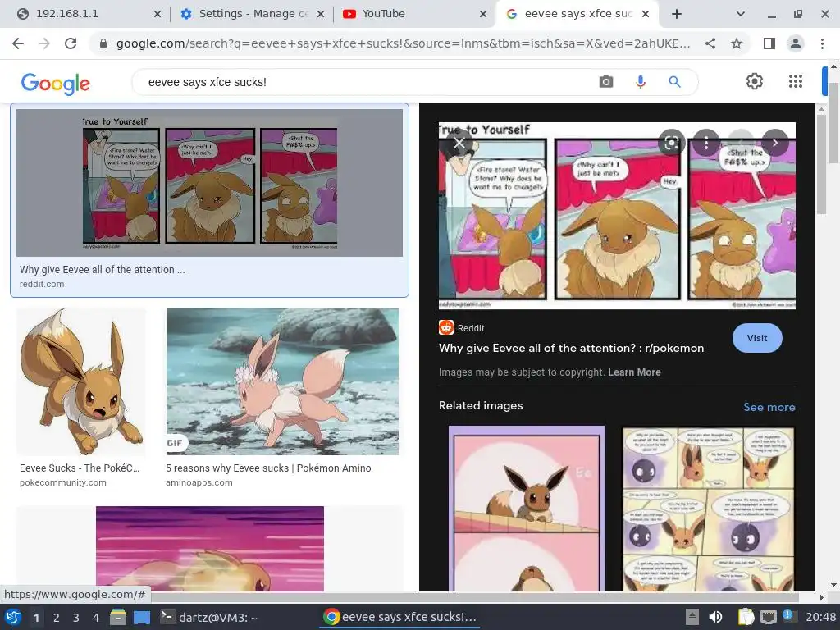Click the 5 reasons why Eevee sucks title
Viewport: 840px width, 630px height.
click(268, 468)
